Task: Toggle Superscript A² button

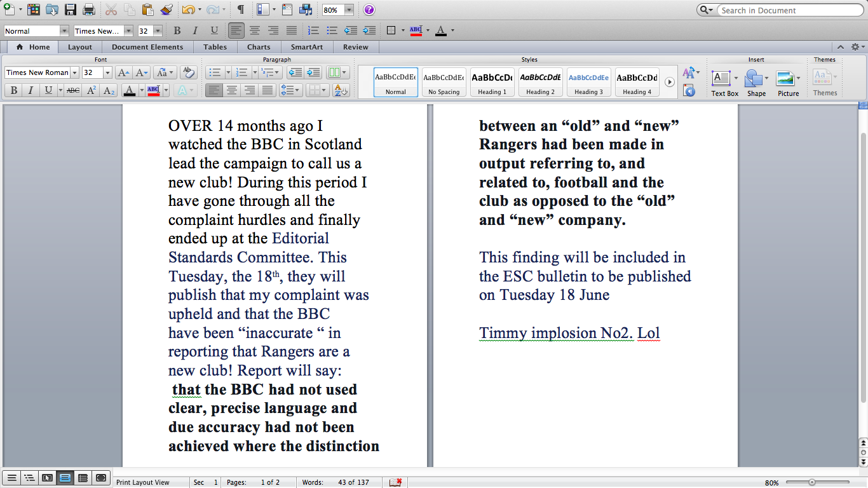Action: (91, 90)
